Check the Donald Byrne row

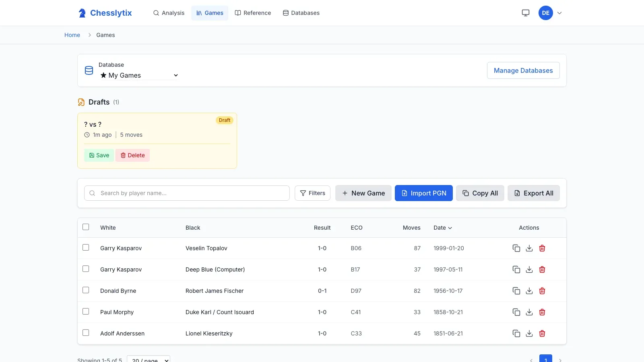coord(86,290)
